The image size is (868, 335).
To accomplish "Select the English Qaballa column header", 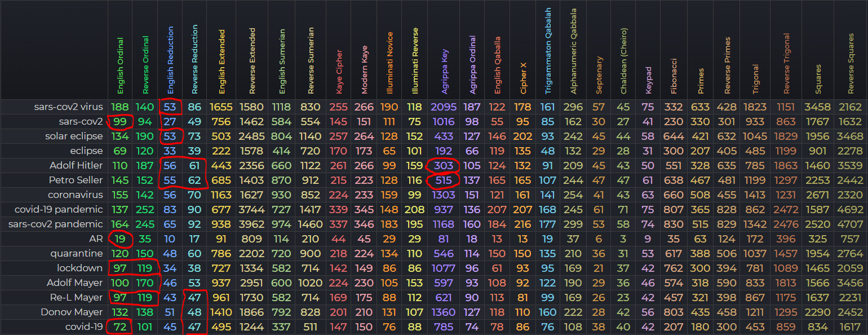I will click(x=497, y=65).
